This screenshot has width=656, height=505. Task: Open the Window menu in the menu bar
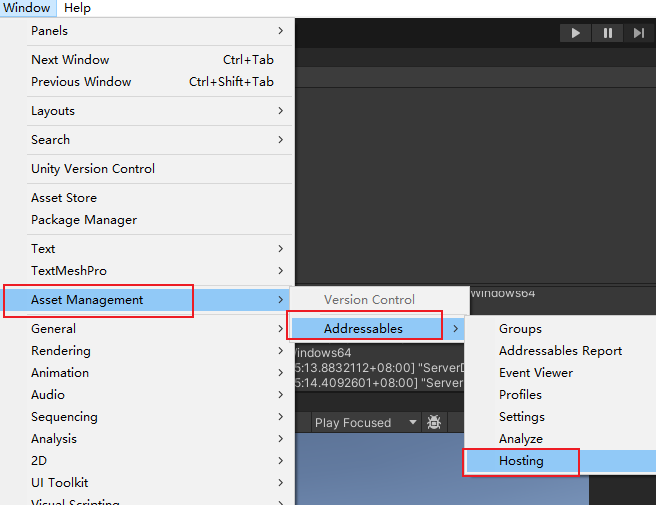[28, 8]
